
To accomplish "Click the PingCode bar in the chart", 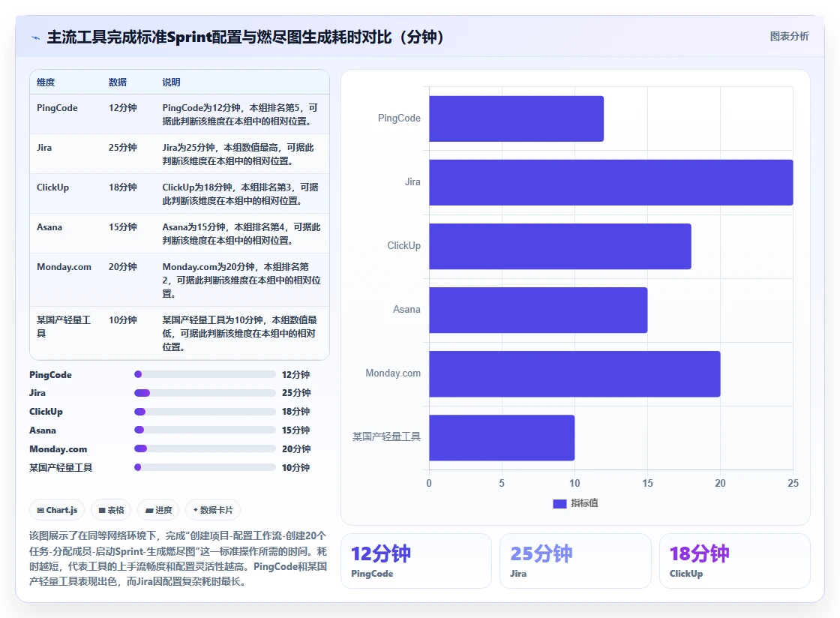I will pos(517,119).
